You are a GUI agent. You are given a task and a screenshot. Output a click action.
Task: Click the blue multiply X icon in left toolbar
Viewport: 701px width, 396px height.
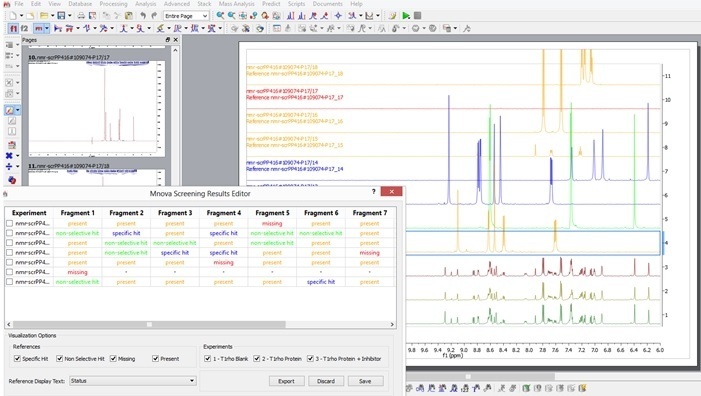tap(9, 156)
